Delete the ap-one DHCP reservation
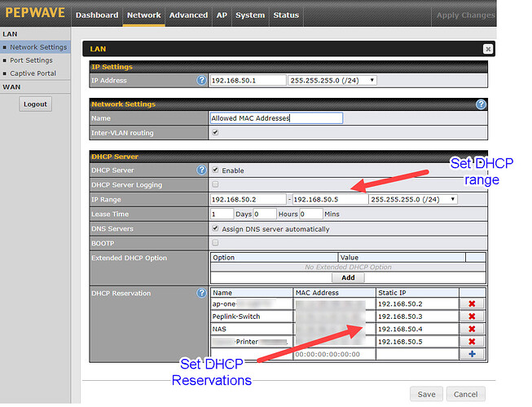This screenshot has height=407, width=532. (x=472, y=303)
